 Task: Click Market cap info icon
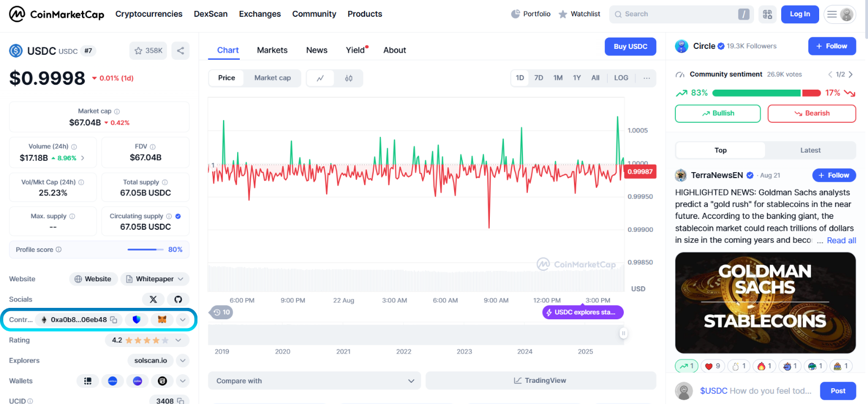[117, 111]
